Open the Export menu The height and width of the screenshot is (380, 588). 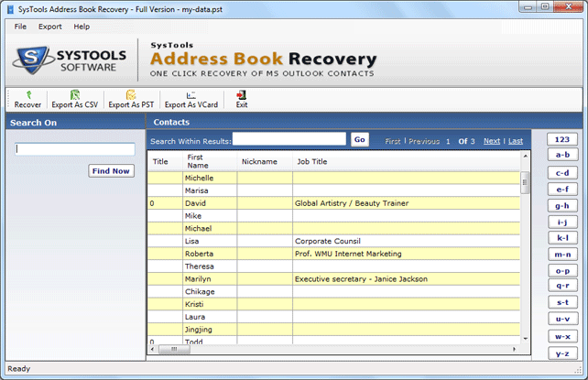(x=49, y=27)
